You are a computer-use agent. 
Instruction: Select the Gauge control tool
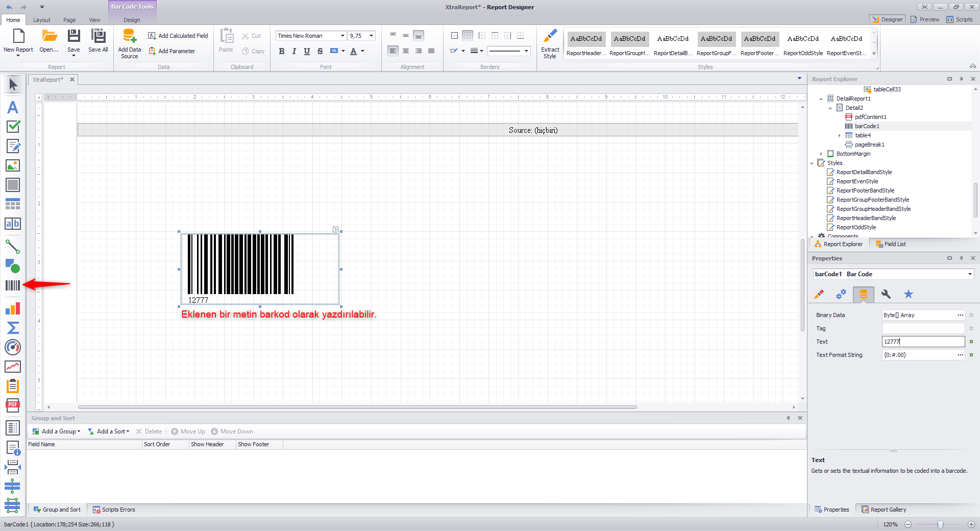pyautogui.click(x=13, y=347)
